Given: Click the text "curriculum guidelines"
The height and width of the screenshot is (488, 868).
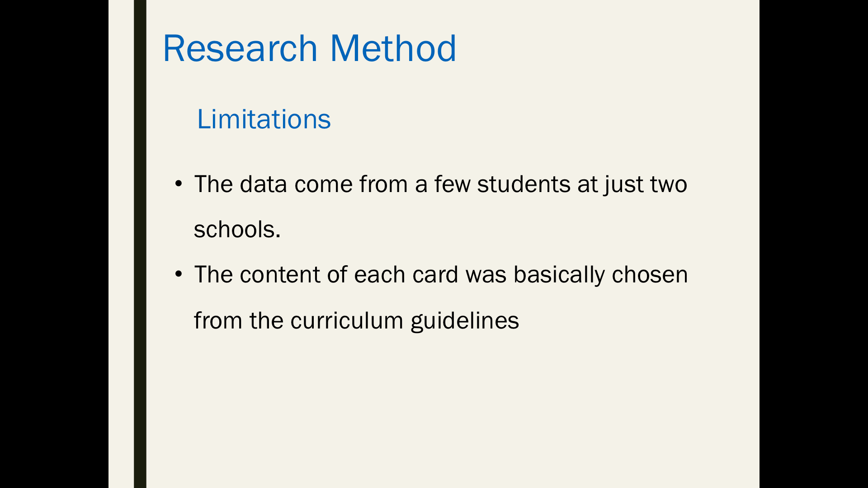Looking at the screenshot, I should point(405,321).
